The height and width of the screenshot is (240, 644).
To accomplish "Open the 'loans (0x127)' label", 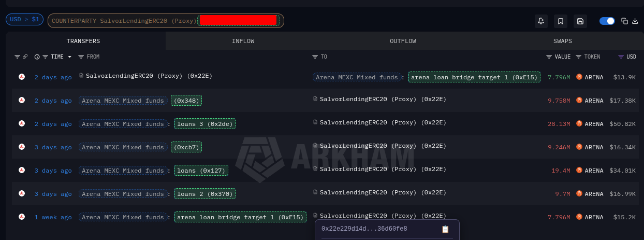I will [201, 171].
